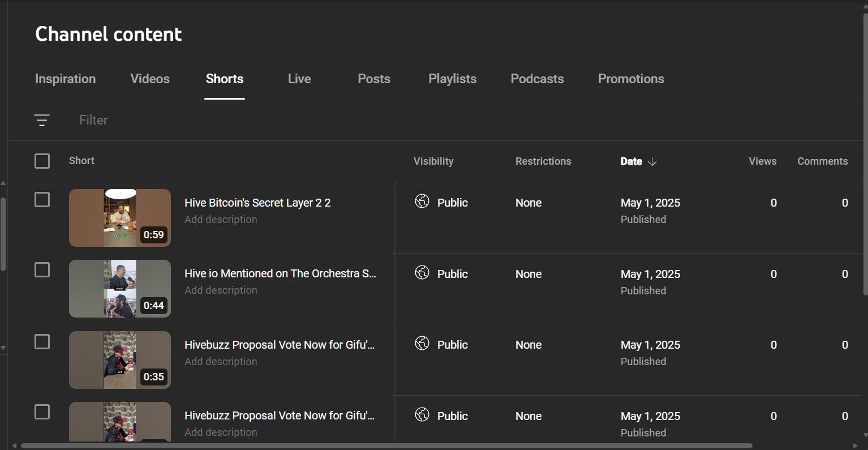Open thumbnail of 0:35 short
Viewport: 868px width, 450px height.
(120, 360)
